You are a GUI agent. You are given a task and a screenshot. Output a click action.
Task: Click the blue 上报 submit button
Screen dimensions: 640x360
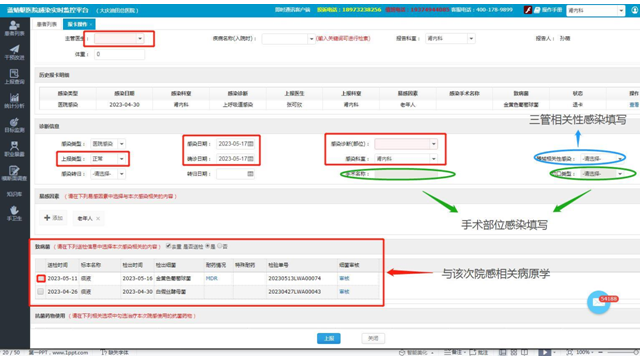(x=329, y=338)
